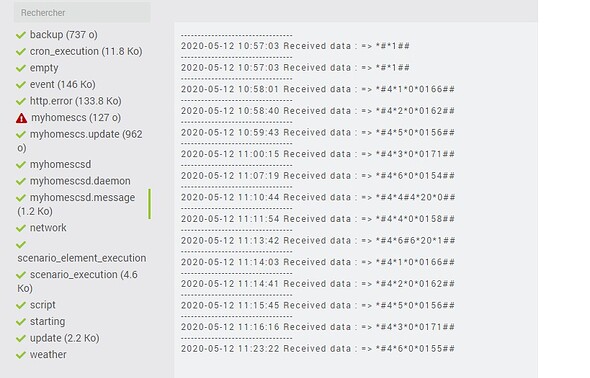Select the update (2.2 Ko) log

click(x=64, y=338)
